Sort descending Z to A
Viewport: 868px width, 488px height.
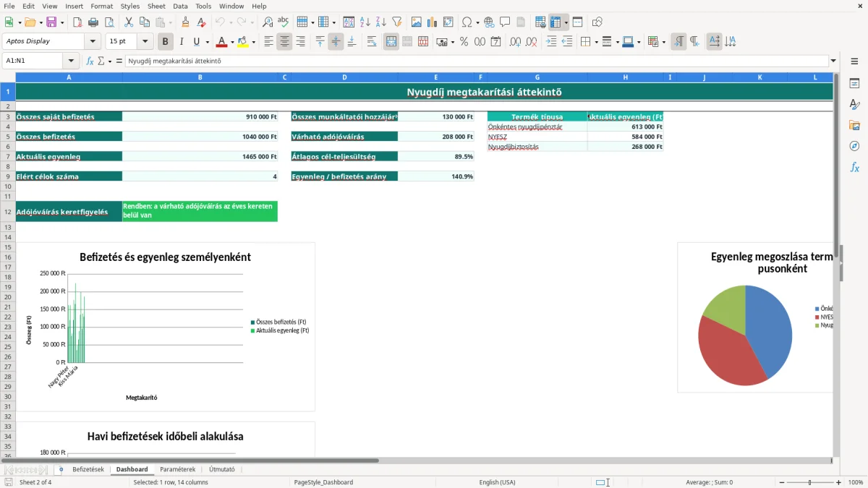(x=381, y=22)
